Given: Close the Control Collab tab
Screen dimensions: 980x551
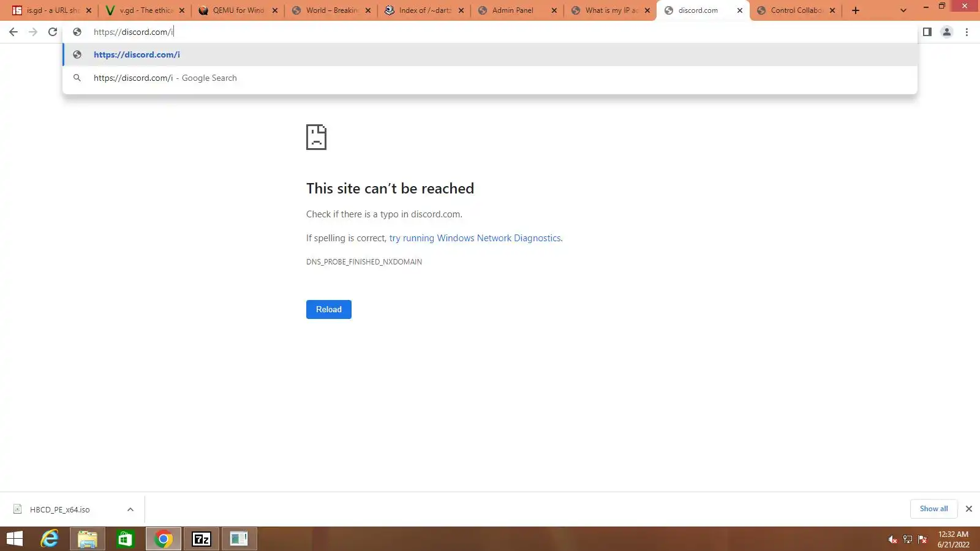Looking at the screenshot, I should pyautogui.click(x=832, y=10).
